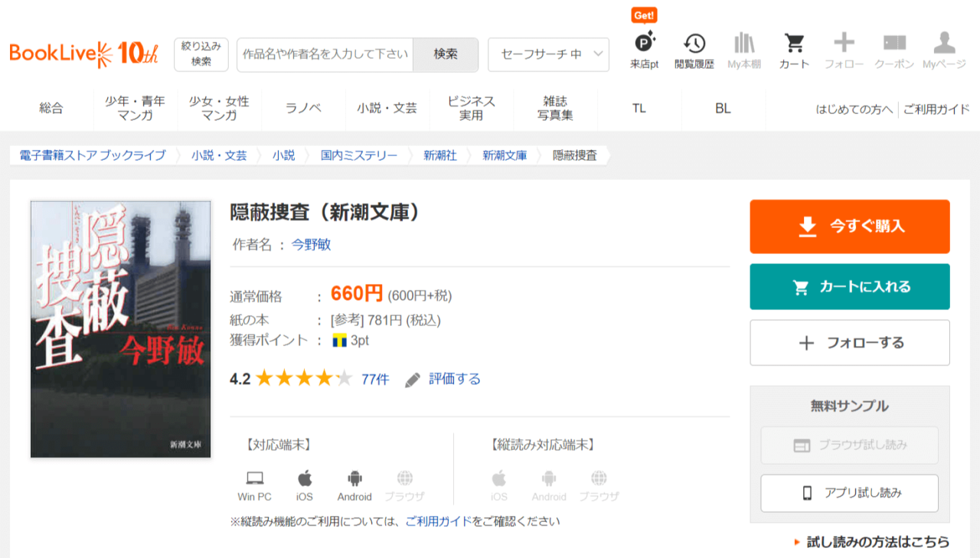The height and width of the screenshot is (558, 980).
Task: Focus the 作品名や作者名 search input field
Action: (x=325, y=54)
